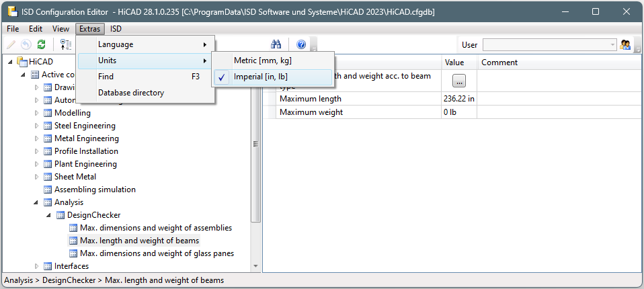Viewport: 644px width, 289px height.
Task: Choose Find from the Extras menu
Action: tap(146, 77)
